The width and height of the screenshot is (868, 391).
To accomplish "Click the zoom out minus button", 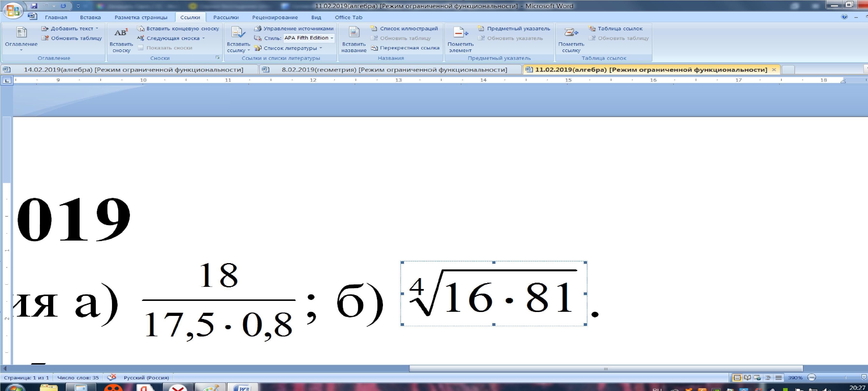I will point(812,377).
